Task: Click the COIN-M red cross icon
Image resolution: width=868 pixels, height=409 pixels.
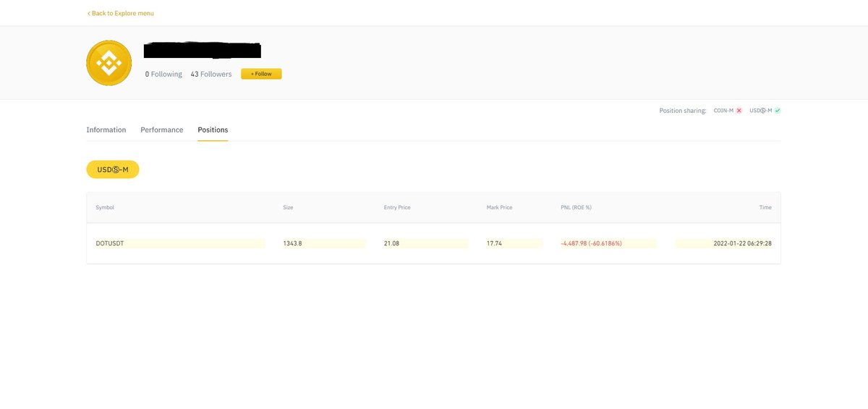Action: pyautogui.click(x=739, y=111)
